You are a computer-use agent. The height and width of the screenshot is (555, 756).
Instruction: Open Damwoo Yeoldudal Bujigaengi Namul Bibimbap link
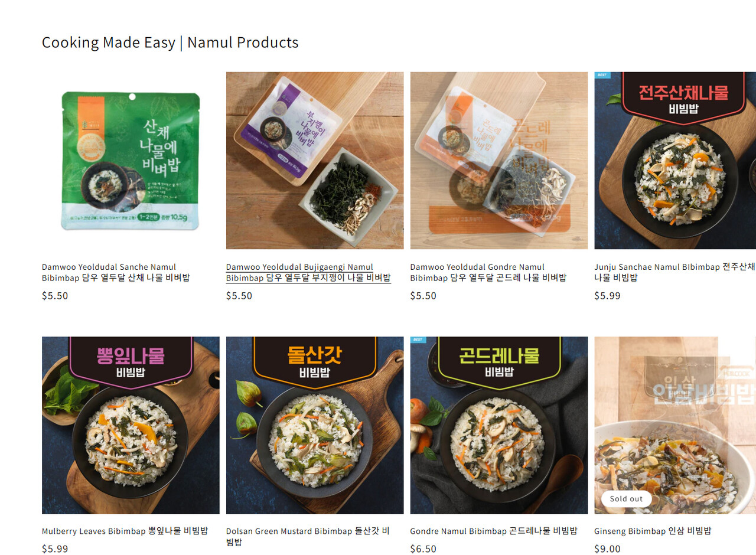point(308,272)
